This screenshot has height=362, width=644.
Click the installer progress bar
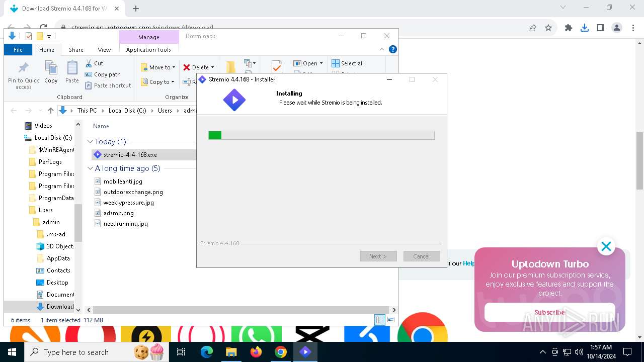[321, 135]
